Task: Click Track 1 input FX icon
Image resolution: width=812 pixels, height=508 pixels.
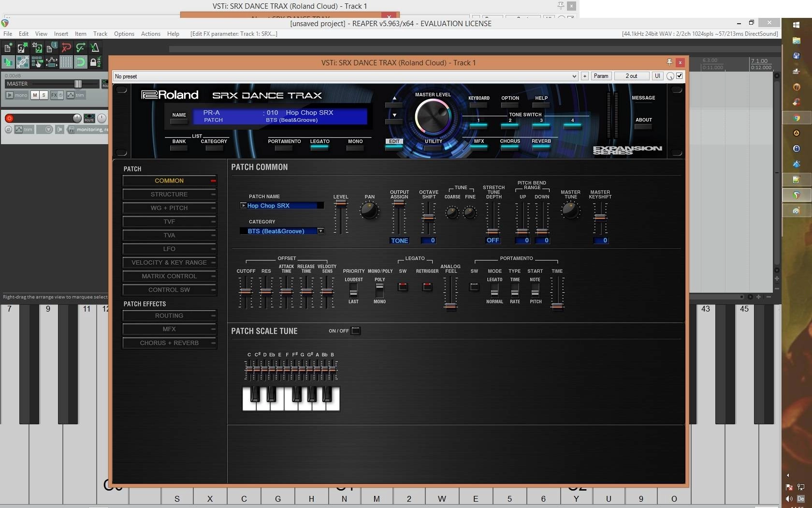Action: click(x=72, y=130)
